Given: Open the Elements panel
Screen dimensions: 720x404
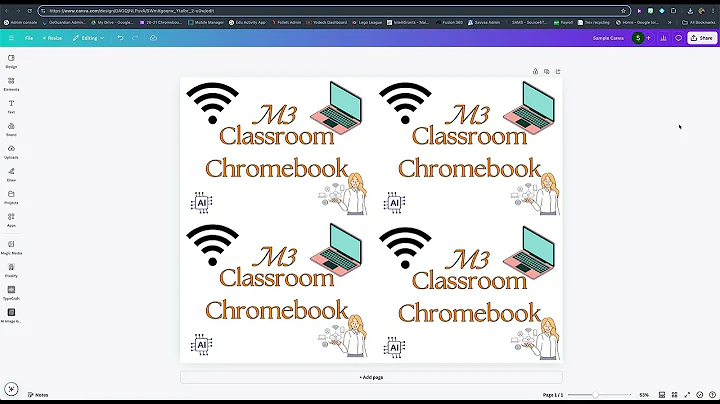Looking at the screenshot, I should click(11, 84).
